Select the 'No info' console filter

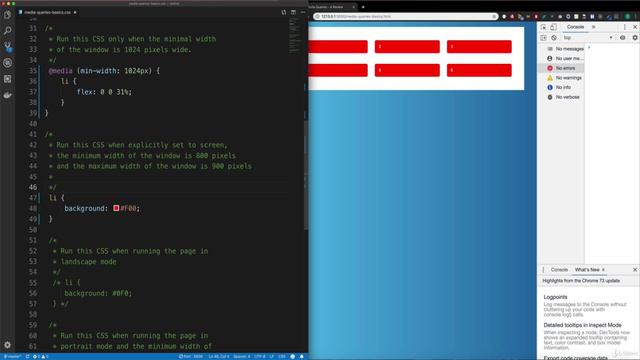562,87
